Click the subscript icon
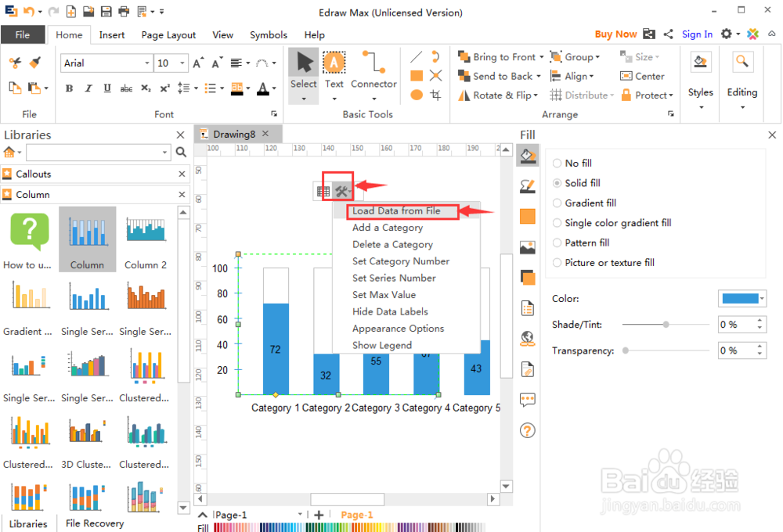The image size is (783, 532). pyautogui.click(x=146, y=88)
